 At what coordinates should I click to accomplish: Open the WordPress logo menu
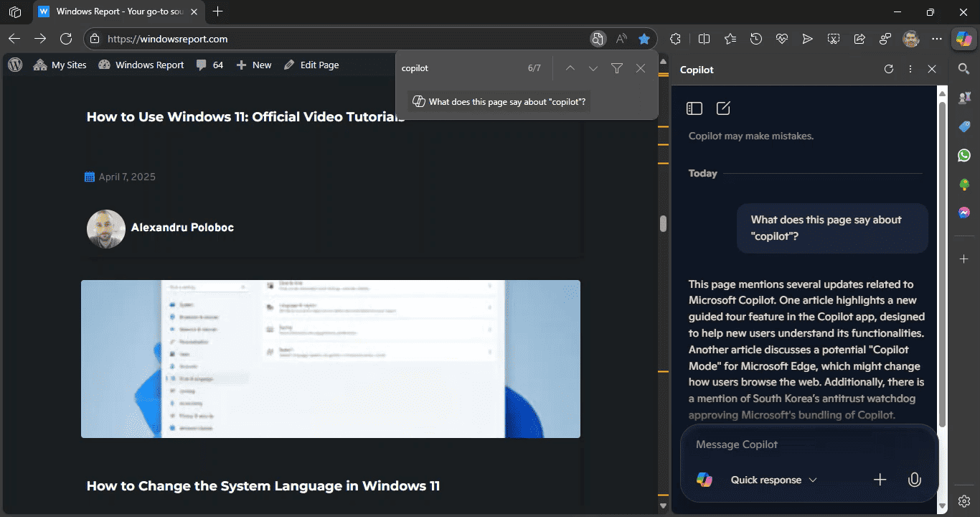point(15,65)
